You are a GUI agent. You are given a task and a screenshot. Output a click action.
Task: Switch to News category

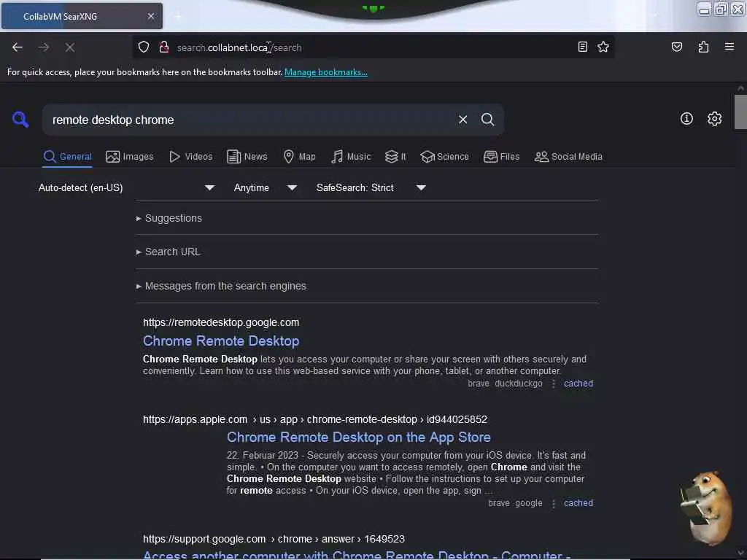point(247,157)
